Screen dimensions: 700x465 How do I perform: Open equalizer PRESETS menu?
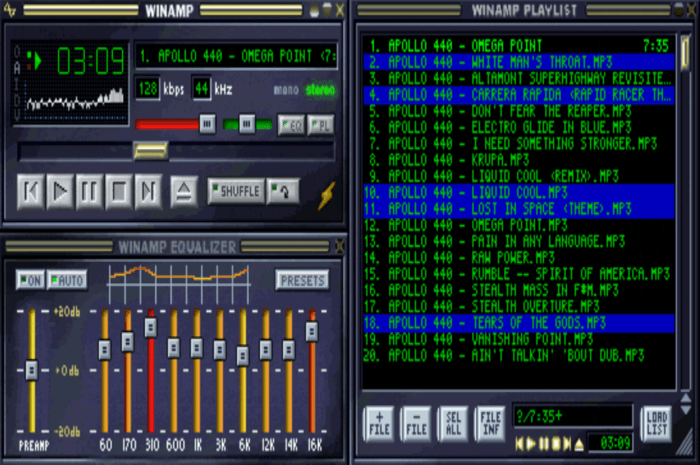[302, 281]
